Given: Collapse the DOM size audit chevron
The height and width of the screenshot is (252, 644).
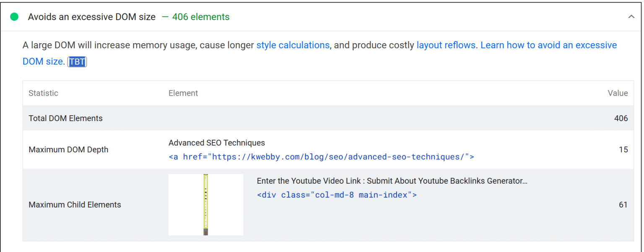Looking at the screenshot, I should [x=631, y=17].
